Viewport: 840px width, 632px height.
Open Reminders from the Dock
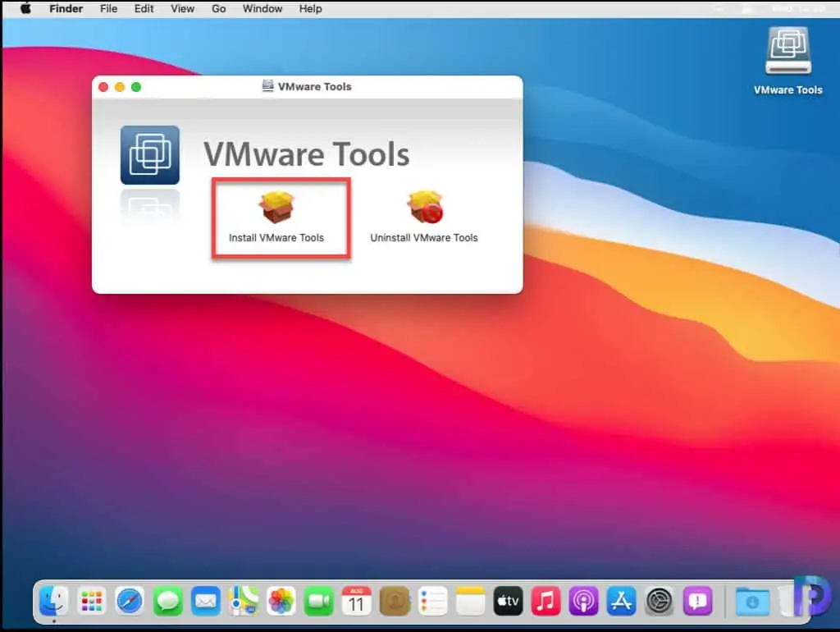432,601
